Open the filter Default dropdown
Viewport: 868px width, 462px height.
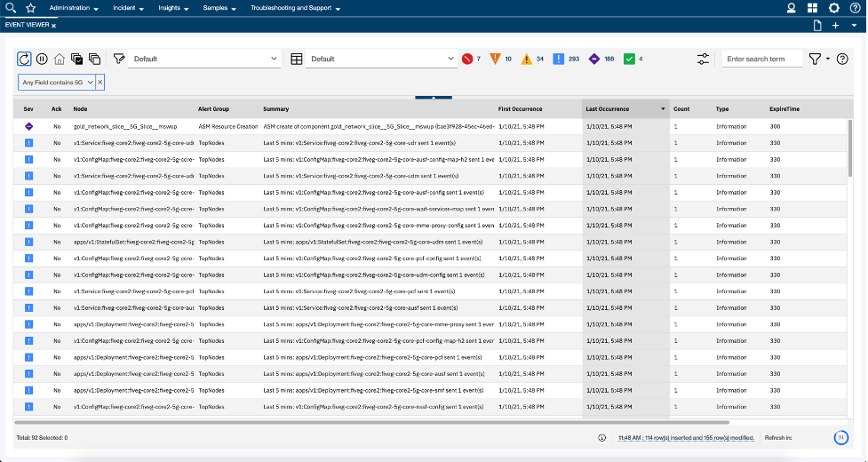204,59
